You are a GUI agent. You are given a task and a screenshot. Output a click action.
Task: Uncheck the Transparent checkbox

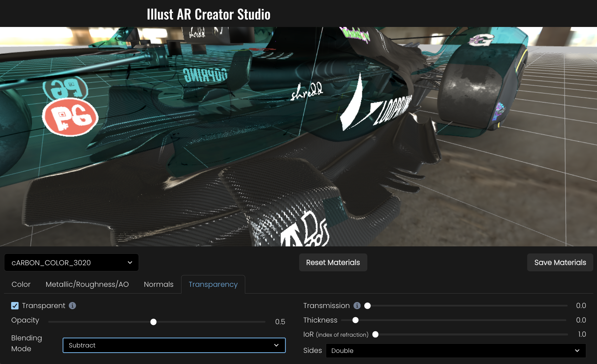[15, 306]
